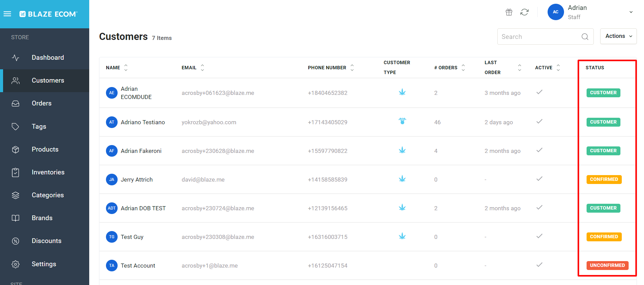Click customer type icon for Adriano Testiano

coord(402,121)
